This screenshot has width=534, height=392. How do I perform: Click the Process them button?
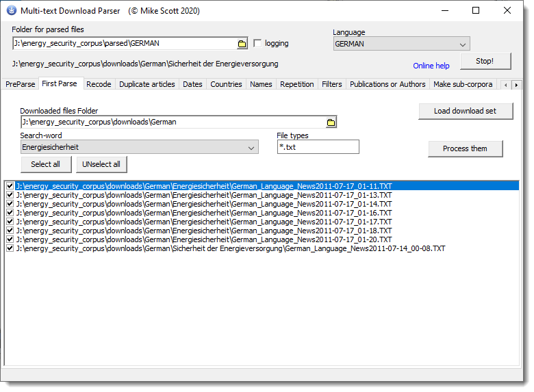465,148
